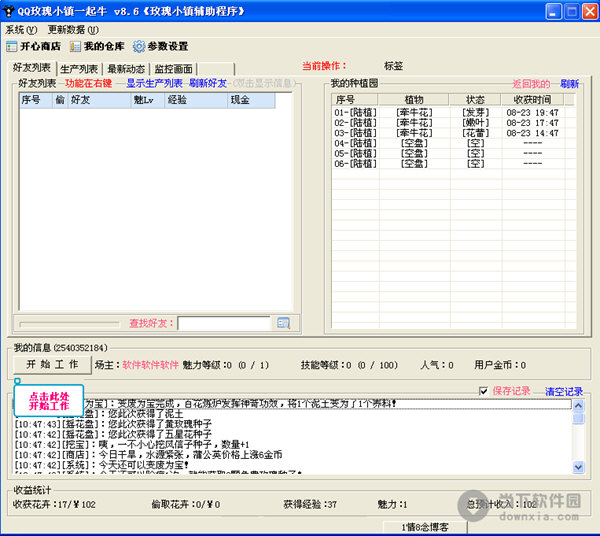Viewport: 600px width, 536px height.
Task: Switch to the 监控画面 tab
Action: 173,69
